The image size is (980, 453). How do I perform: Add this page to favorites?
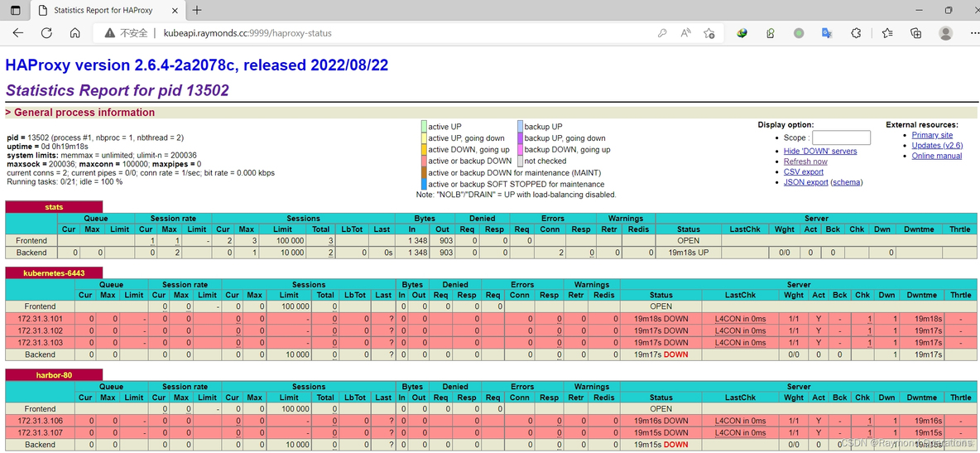pos(709,33)
